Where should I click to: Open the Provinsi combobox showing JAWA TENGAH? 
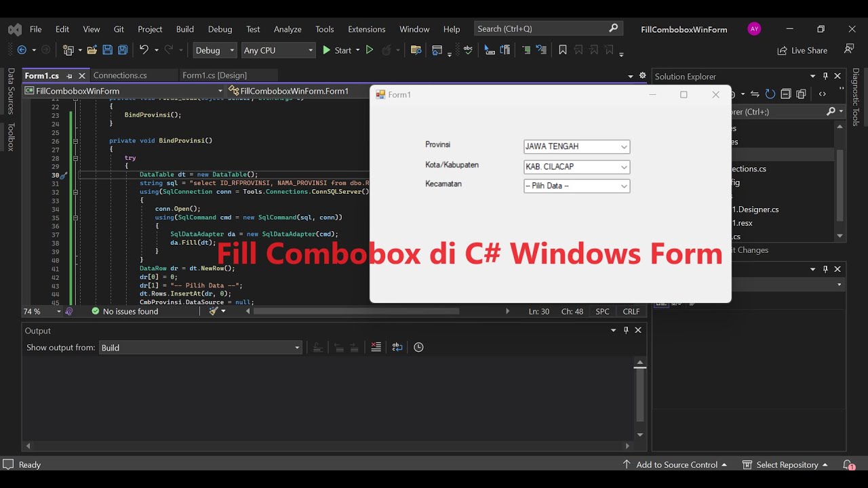click(576, 146)
